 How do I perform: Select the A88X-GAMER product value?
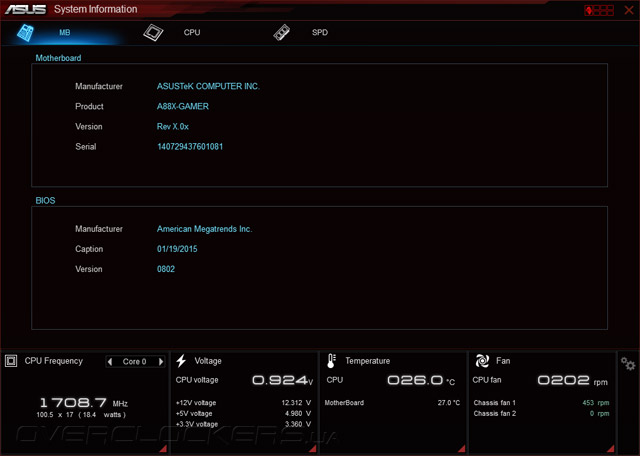tap(183, 107)
